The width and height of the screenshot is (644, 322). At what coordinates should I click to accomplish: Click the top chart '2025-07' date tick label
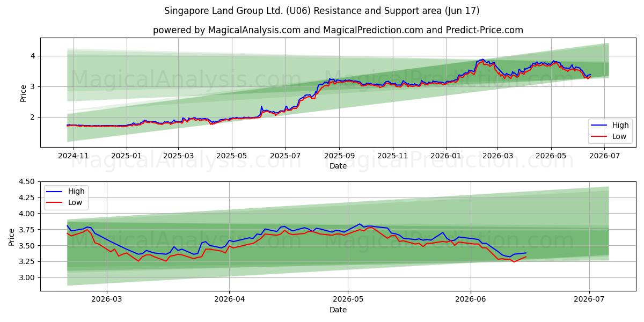pyautogui.click(x=285, y=156)
